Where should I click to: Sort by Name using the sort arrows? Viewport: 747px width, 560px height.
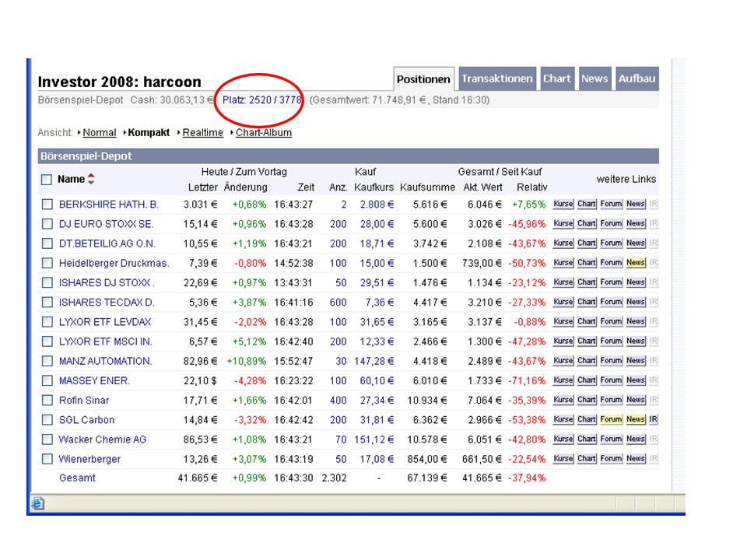tap(91, 180)
